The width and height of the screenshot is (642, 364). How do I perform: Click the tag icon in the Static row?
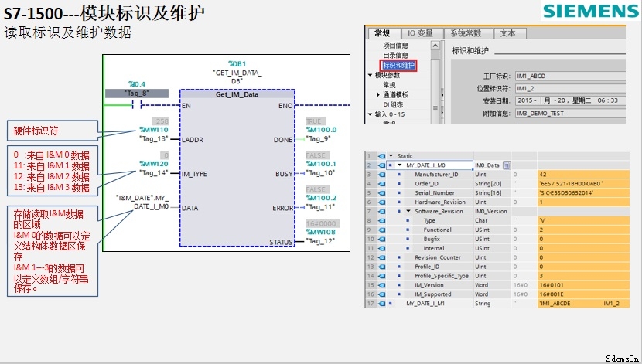[381, 156]
